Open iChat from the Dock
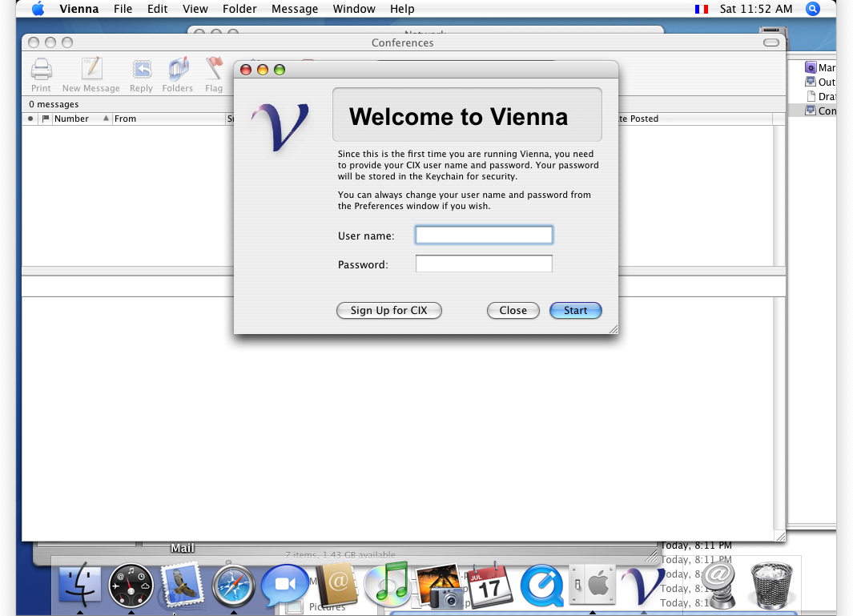The width and height of the screenshot is (853, 616). [x=284, y=586]
